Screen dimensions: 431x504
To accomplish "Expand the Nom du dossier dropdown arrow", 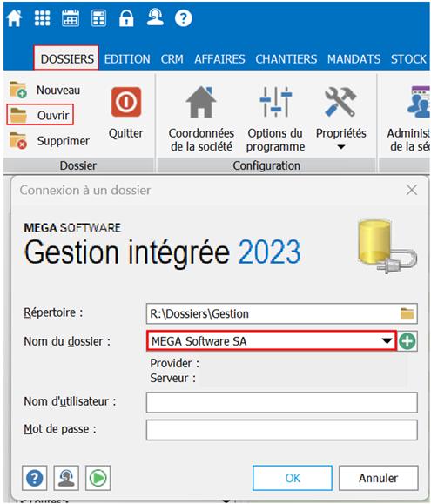I will tap(387, 340).
